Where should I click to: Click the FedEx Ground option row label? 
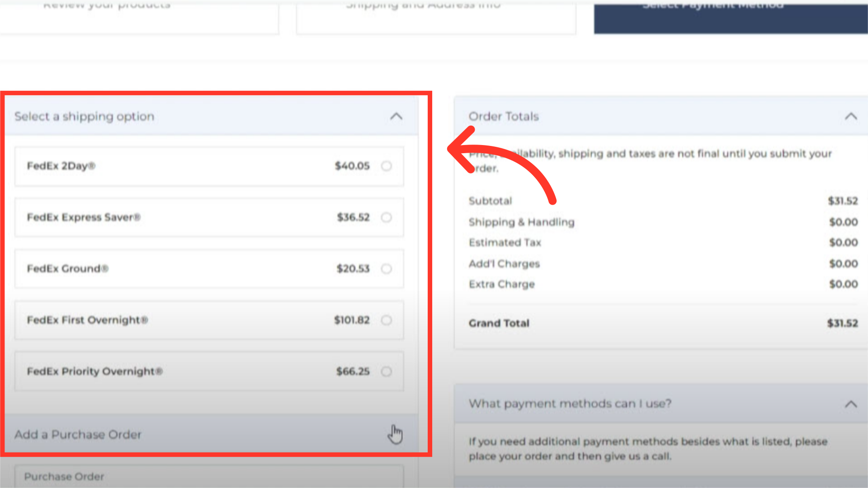[67, 269]
